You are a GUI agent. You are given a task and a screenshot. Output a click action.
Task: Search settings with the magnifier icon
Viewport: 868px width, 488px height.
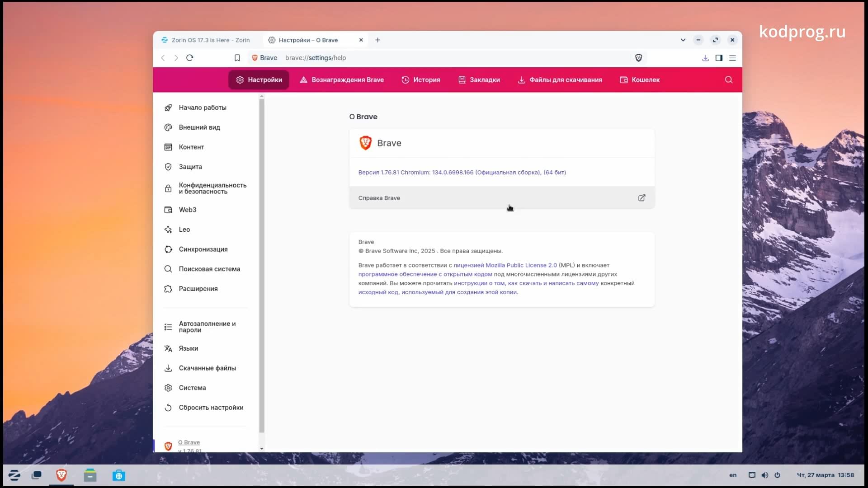coord(729,80)
